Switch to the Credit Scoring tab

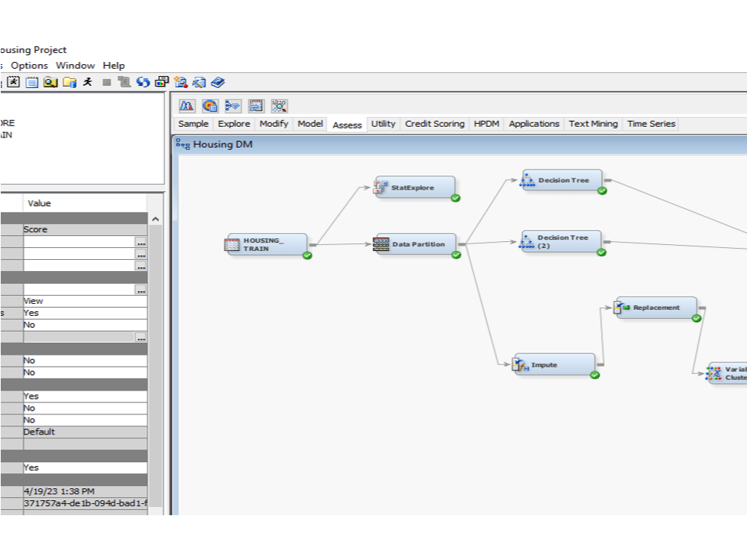[434, 124]
